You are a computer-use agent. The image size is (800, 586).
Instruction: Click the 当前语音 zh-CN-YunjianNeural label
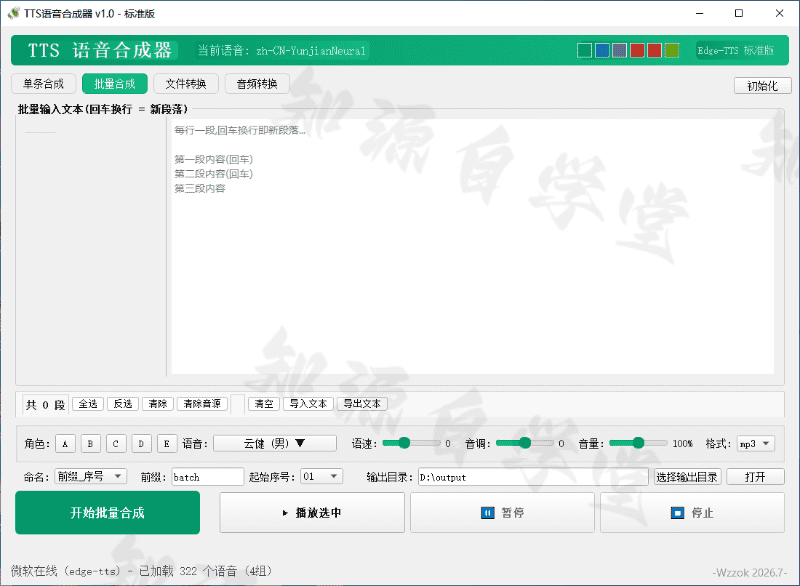point(282,50)
